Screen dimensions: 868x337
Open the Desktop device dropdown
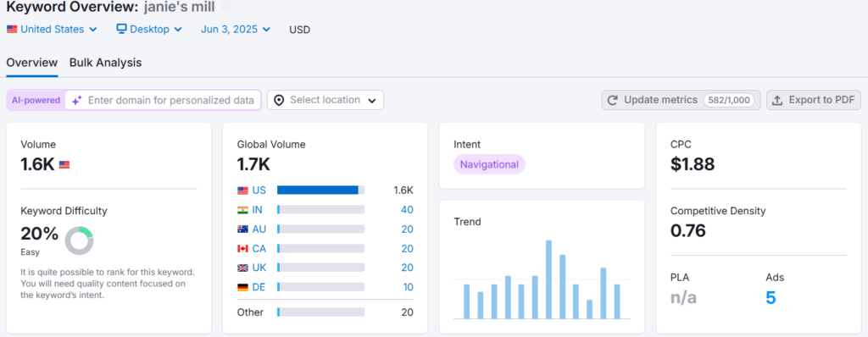149,30
